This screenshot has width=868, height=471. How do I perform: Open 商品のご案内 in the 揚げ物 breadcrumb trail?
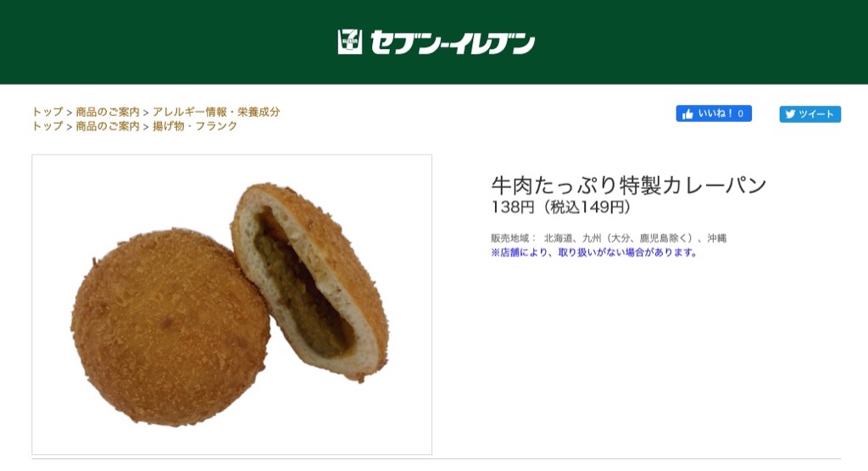108,126
